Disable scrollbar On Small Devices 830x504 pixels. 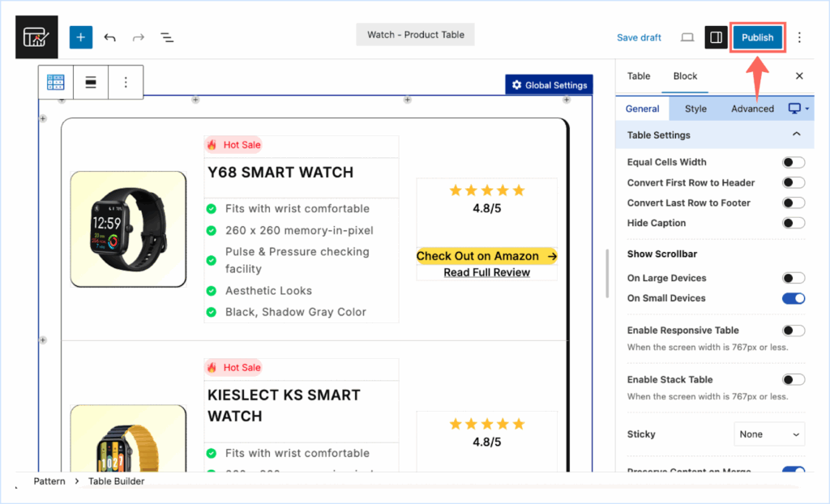click(793, 298)
